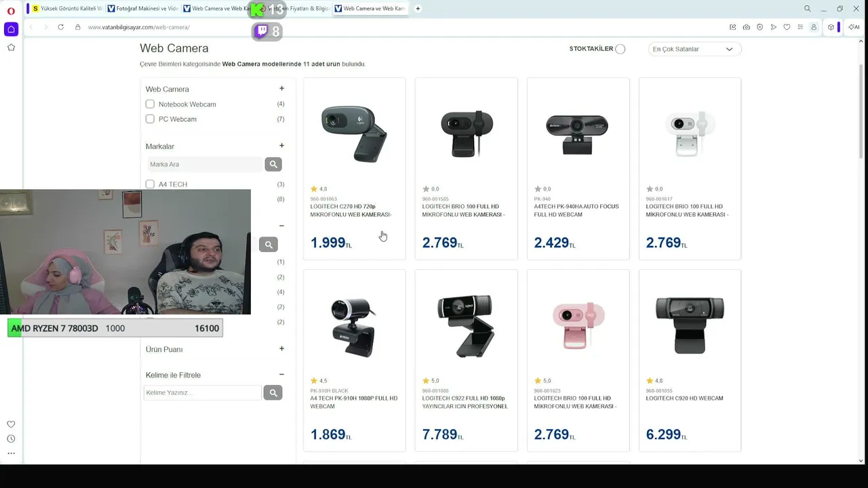View the Logitech C270 webcam image
The width and height of the screenshot is (868, 488).
tap(354, 133)
